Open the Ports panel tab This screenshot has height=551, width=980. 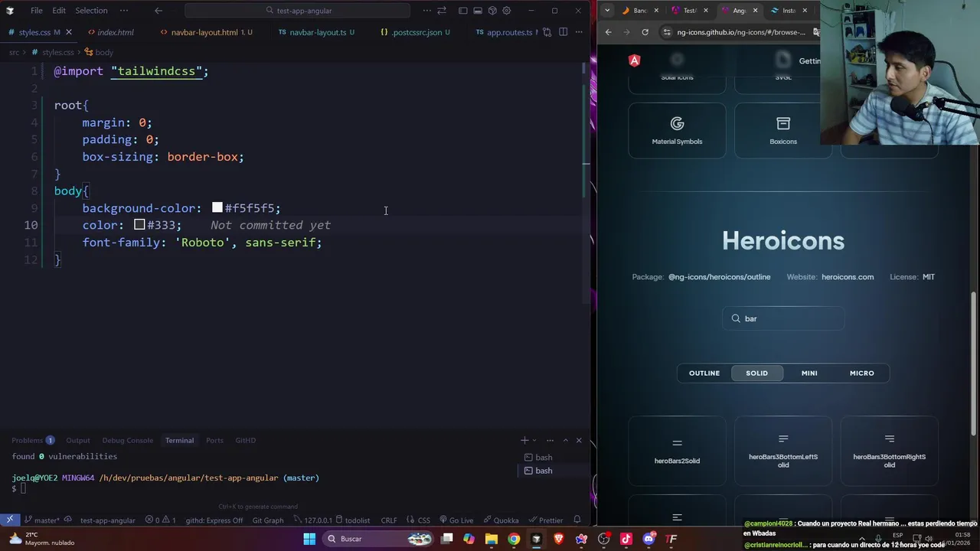pos(214,440)
